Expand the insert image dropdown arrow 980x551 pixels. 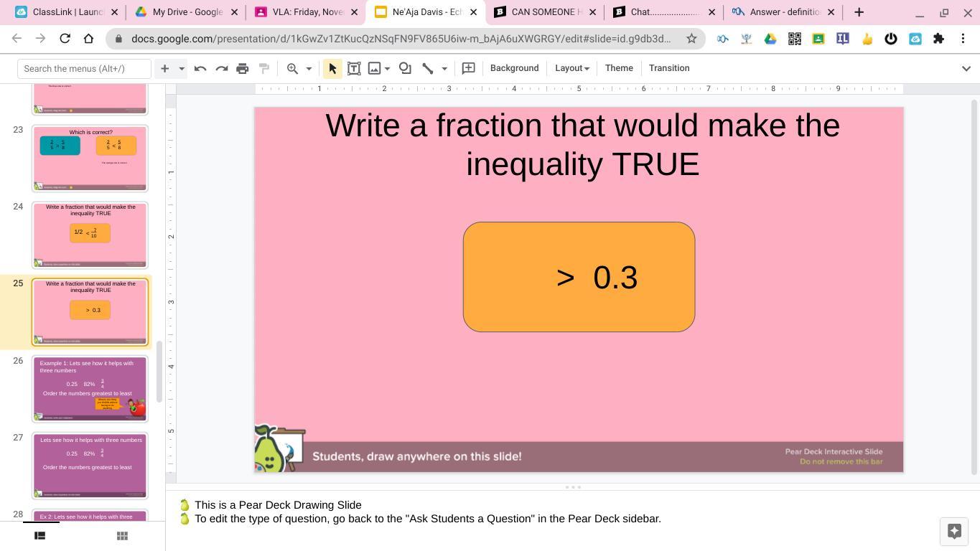tap(387, 68)
